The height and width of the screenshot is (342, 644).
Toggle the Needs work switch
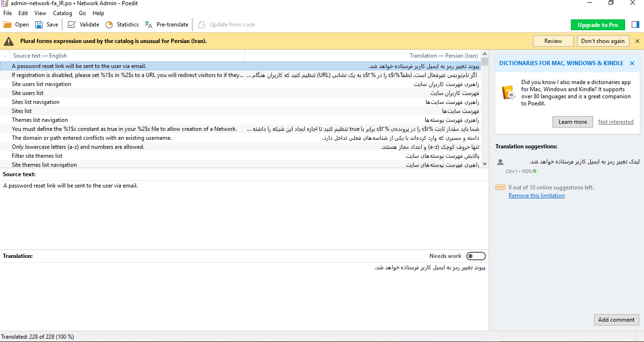(x=476, y=256)
